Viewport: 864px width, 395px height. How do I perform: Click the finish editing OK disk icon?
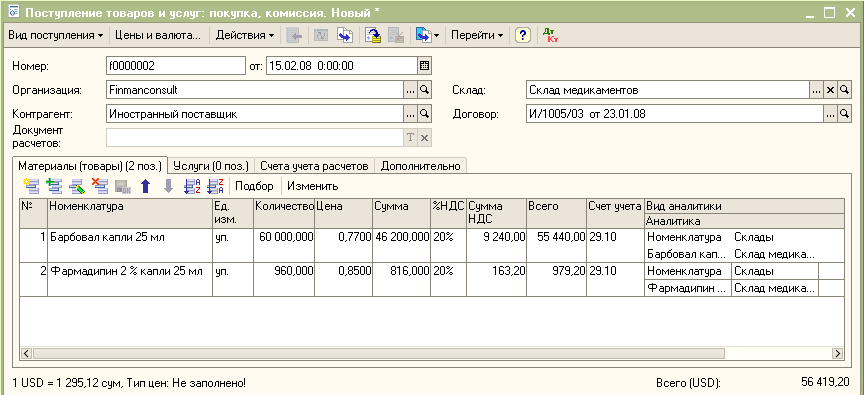click(122, 186)
